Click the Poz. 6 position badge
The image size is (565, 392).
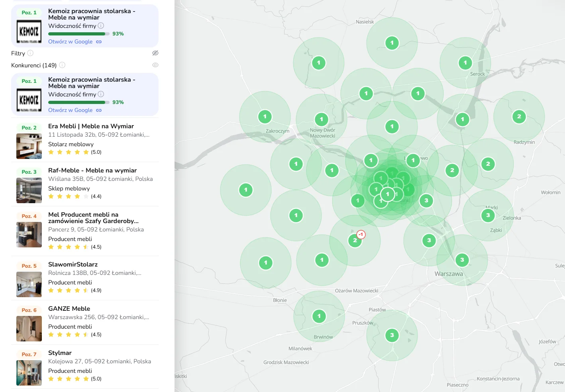coord(29,310)
